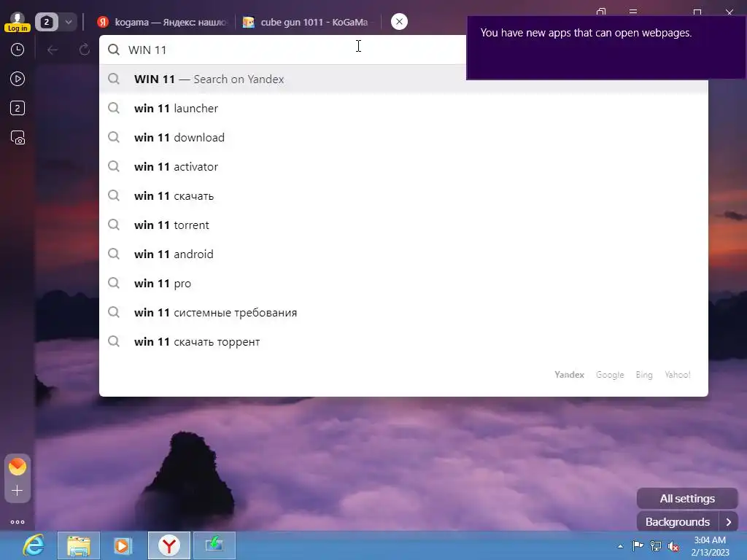Add a sidebar app with plus icon
747x560 pixels.
point(18,491)
